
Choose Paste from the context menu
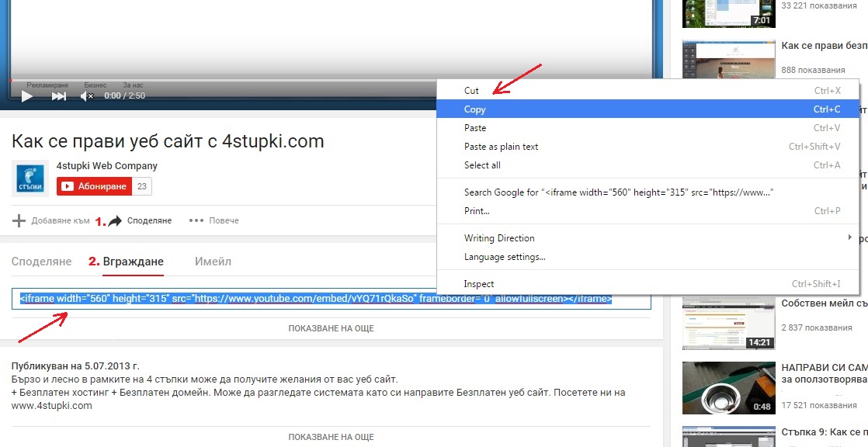click(648, 128)
